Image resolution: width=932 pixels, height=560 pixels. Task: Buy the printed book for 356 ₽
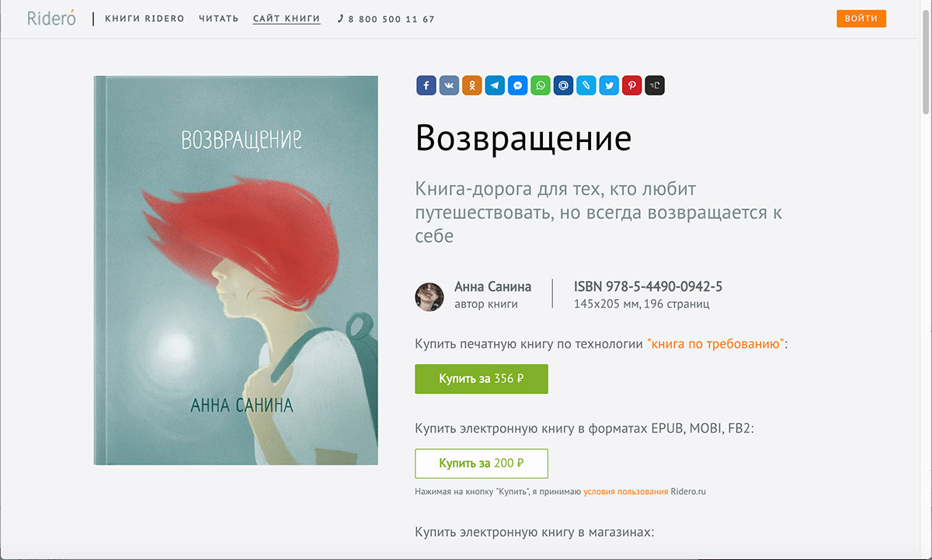482,379
